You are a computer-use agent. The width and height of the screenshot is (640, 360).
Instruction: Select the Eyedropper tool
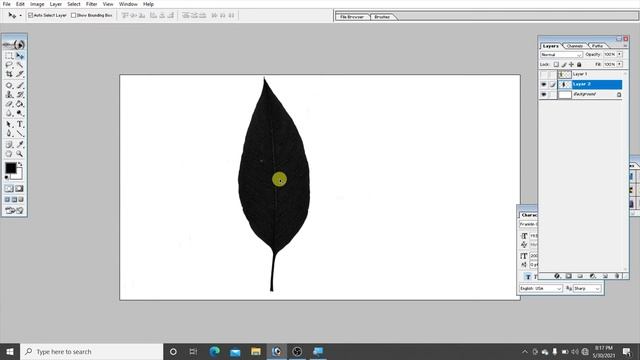tap(20, 144)
